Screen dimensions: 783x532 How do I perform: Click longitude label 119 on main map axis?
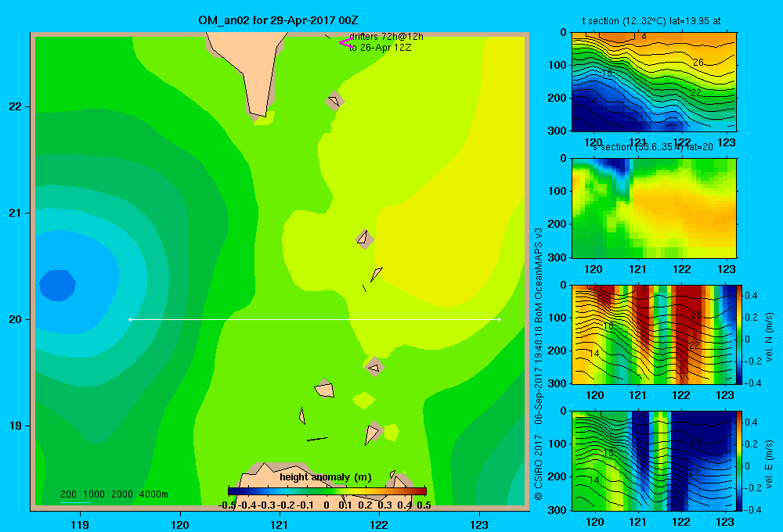(x=80, y=524)
